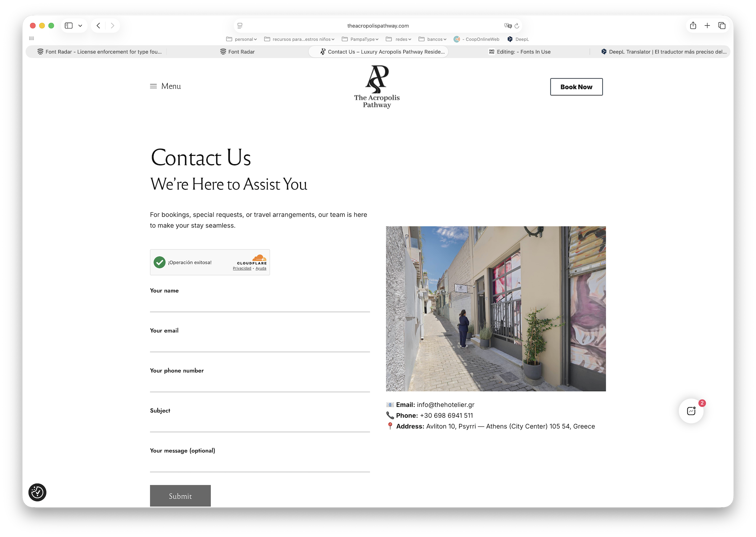Click the phone number +30 698 6941 511

[x=446, y=415]
